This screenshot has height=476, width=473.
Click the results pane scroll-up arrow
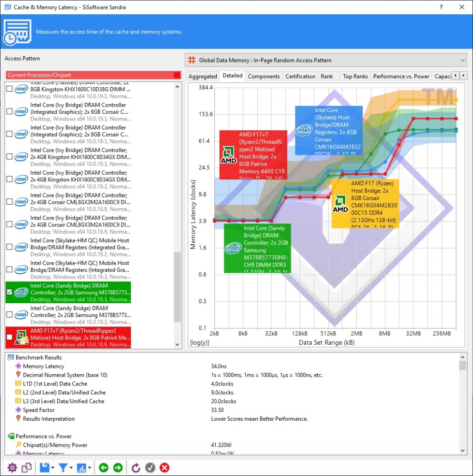(463, 357)
